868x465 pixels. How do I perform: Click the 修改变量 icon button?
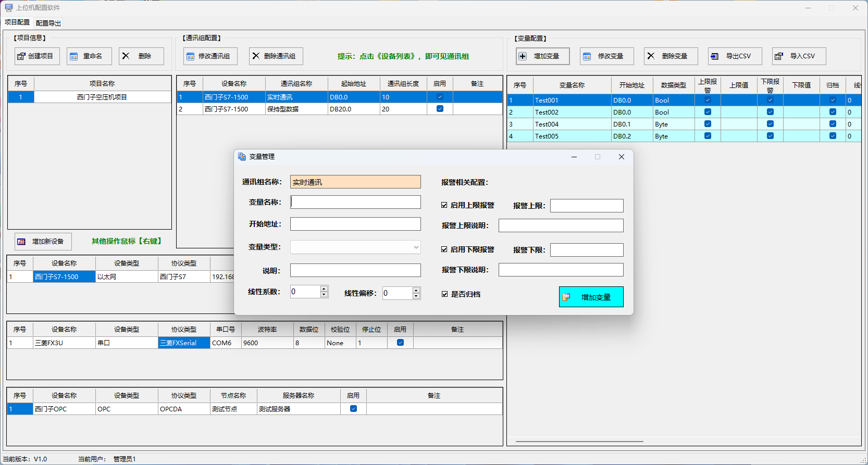point(587,56)
